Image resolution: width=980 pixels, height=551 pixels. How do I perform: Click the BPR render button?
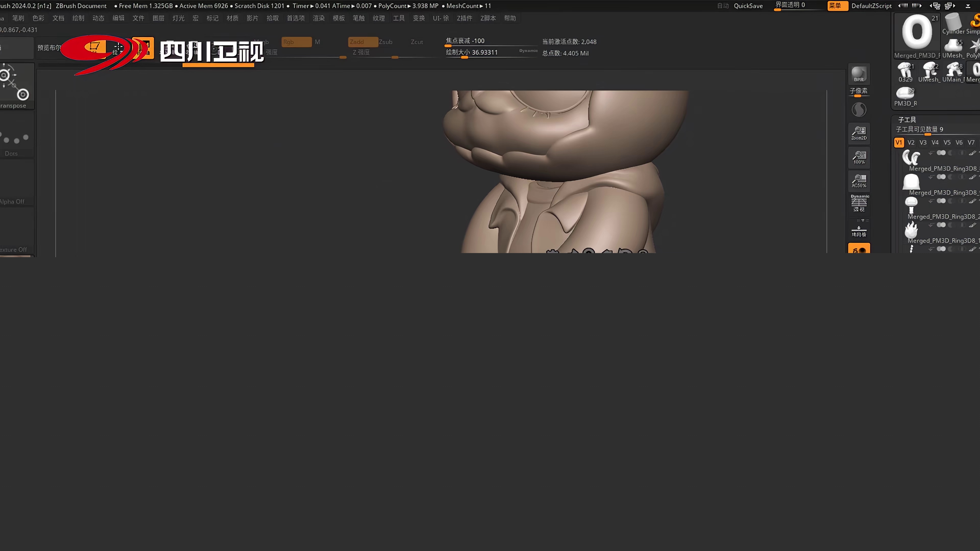859,74
